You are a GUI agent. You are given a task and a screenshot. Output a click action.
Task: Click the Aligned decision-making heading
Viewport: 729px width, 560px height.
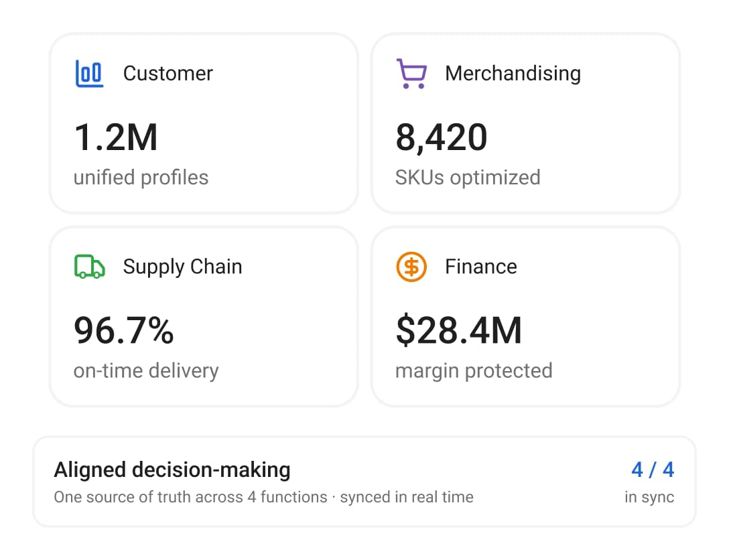coord(172,470)
